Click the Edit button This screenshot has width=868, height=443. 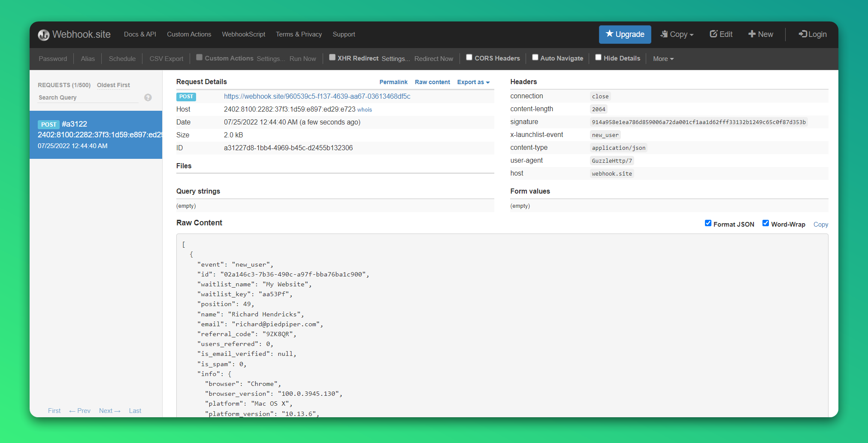pyautogui.click(x=721, y=34)
